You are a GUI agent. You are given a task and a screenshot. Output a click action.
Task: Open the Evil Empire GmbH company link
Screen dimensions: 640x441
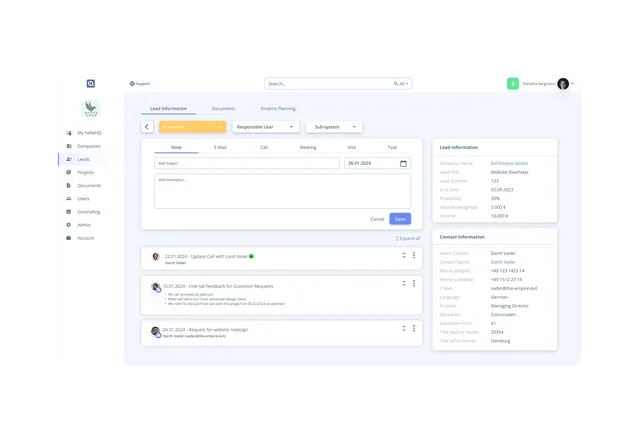click(x=509, y=163)
